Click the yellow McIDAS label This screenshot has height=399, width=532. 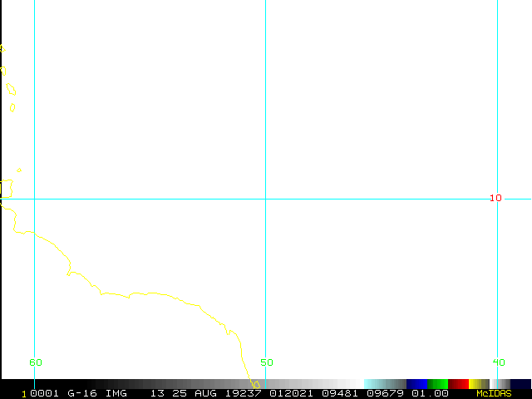[x=494, y=393]
